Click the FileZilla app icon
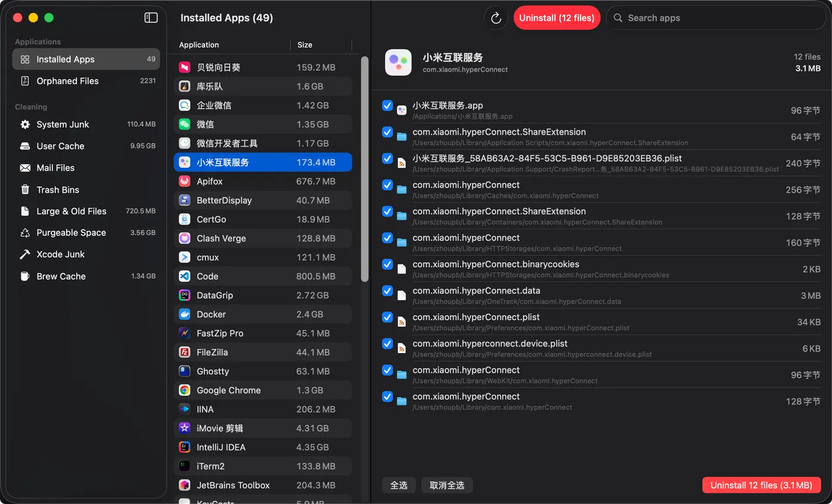832x504 pixels. (185, 352)
